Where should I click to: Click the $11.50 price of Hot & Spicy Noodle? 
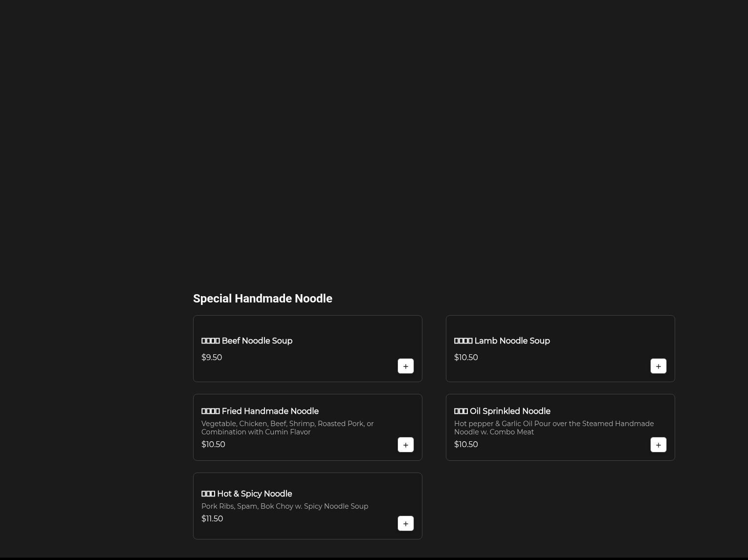point(212,519)
